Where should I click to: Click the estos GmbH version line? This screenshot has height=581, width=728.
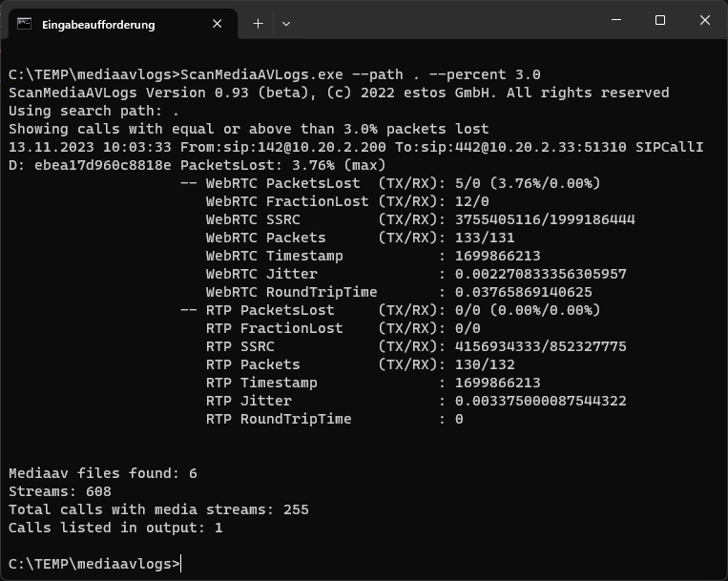coord(339,93)
